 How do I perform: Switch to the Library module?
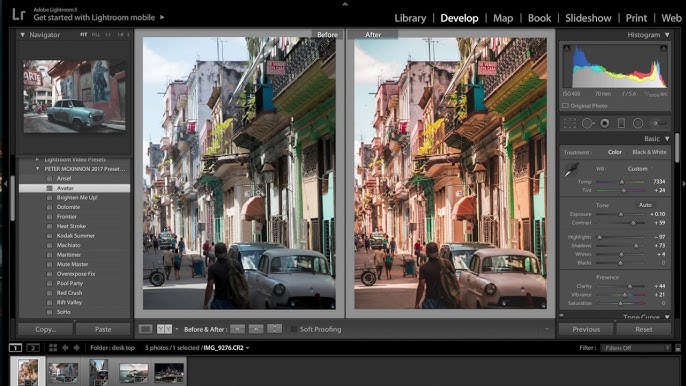(x=410, y=18)
